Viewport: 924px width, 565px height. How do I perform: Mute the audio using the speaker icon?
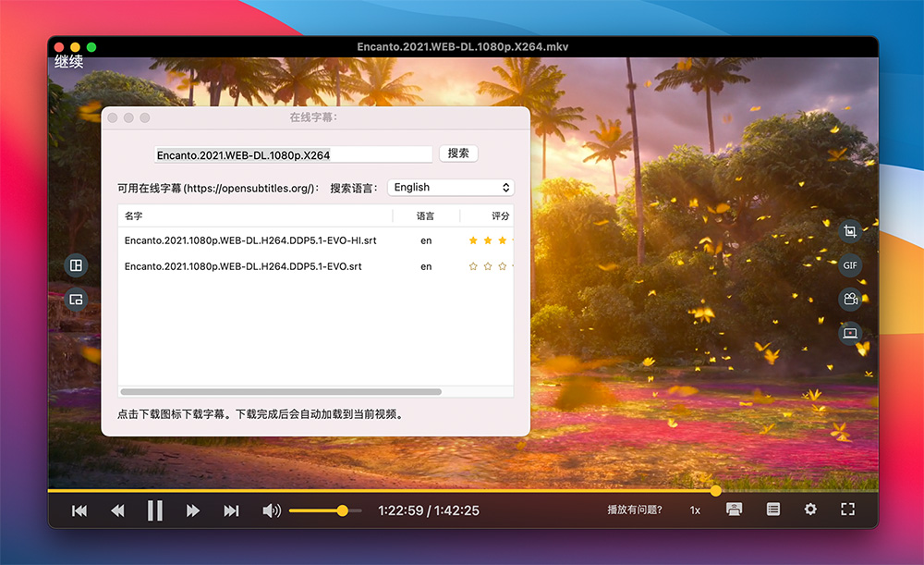[x=271, y=510]
